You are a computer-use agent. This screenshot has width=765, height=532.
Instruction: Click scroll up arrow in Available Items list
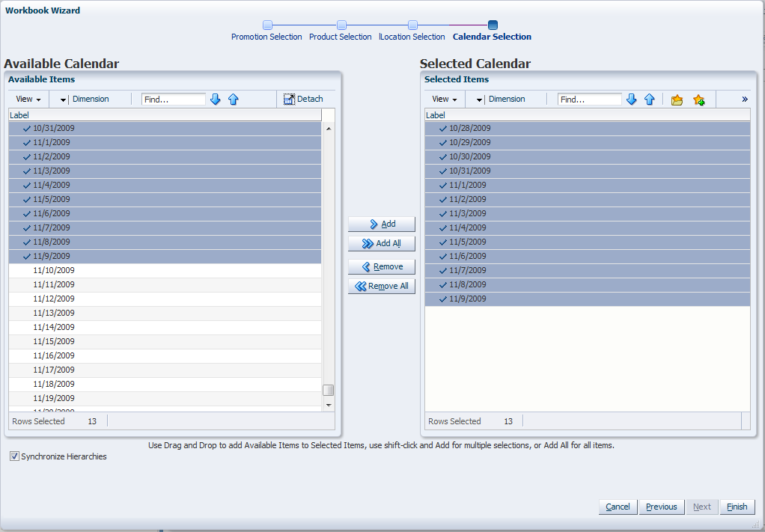click(x=329, y=129)
